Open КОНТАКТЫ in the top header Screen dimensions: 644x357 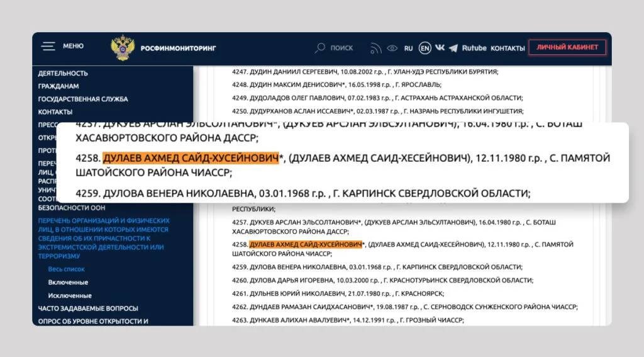(508, 48)
